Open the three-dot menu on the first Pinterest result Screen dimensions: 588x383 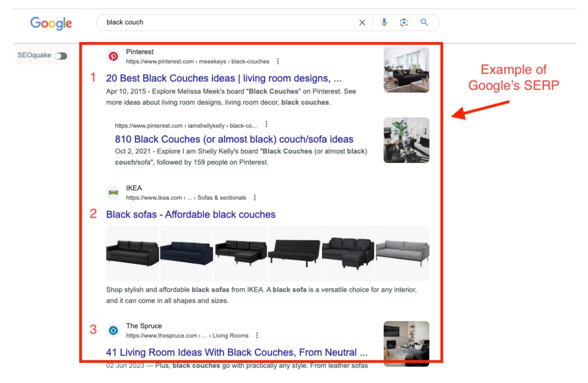[x=278, y=61]
